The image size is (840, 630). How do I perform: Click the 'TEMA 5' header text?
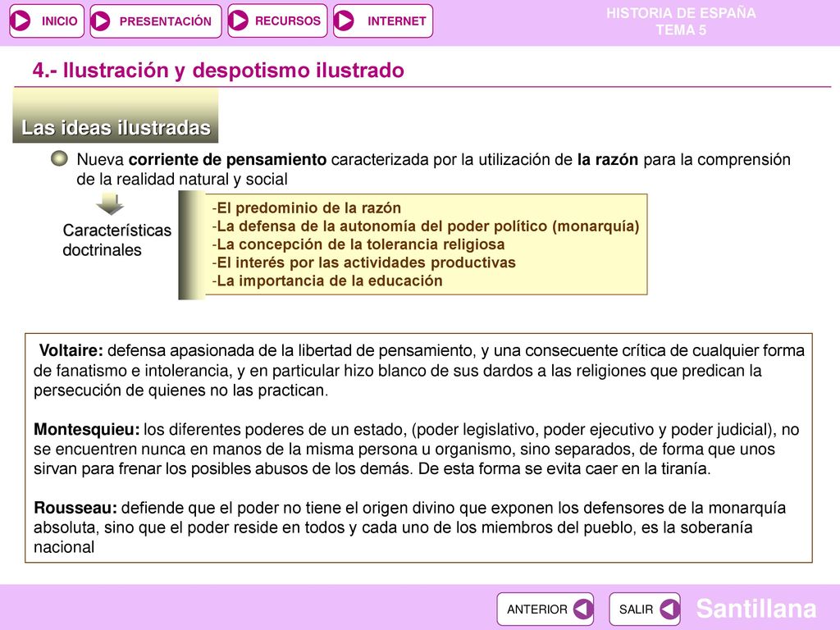coord(682,30)
